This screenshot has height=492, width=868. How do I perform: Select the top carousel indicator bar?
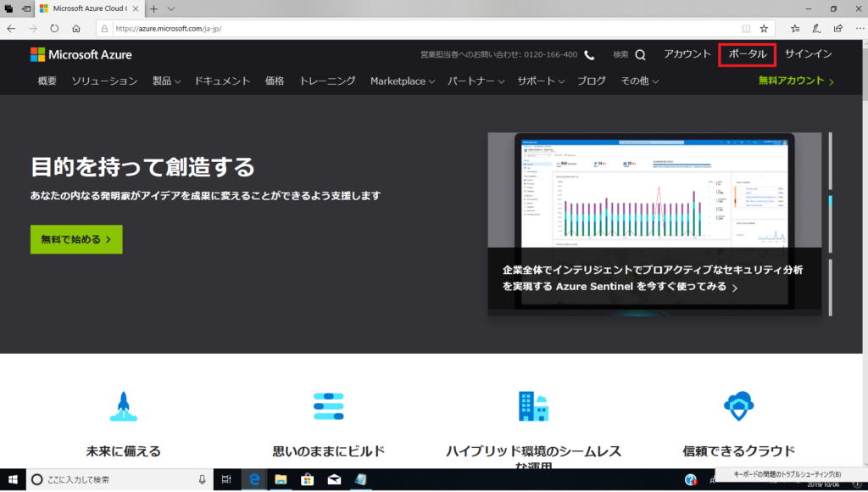pyautogui.click(x=831, y=161)
